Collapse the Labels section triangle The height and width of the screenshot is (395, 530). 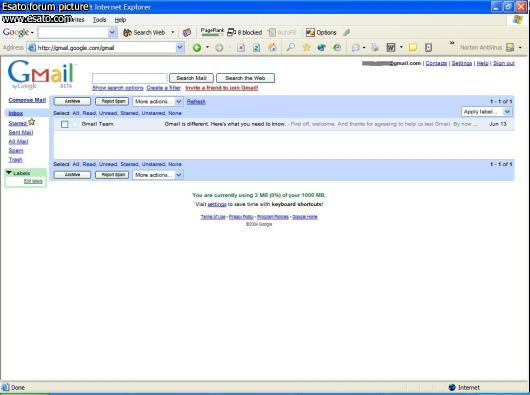9,173
